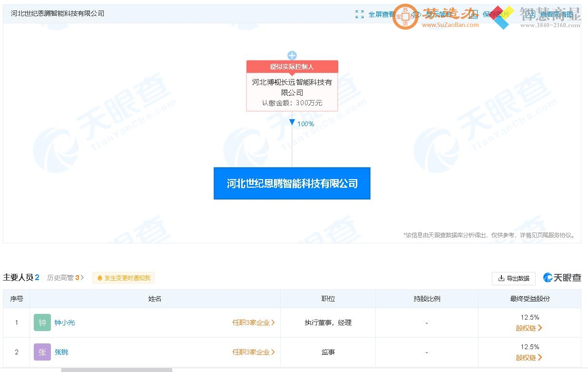Click the download arrow icon beside 保存图片
Image resolution: width=588 pixels, height=372 pixels.
[x=474, y=14]
